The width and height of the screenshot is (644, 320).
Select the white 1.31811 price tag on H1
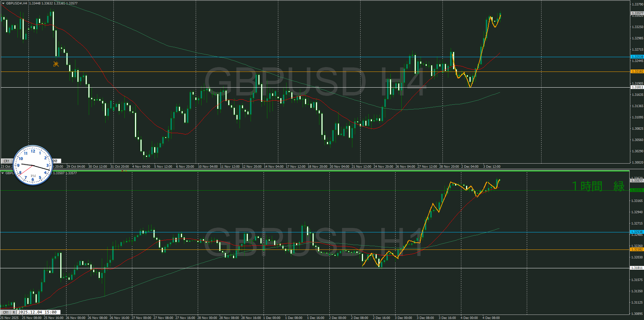637,268
